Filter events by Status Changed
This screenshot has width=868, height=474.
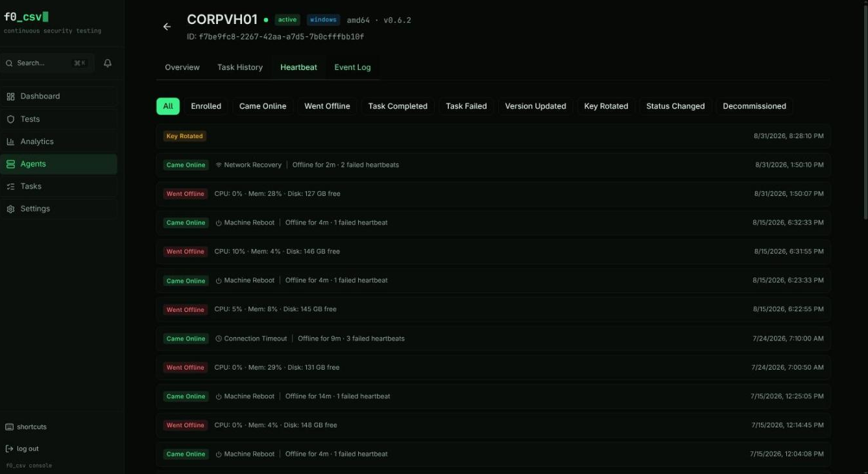point(675,106)
